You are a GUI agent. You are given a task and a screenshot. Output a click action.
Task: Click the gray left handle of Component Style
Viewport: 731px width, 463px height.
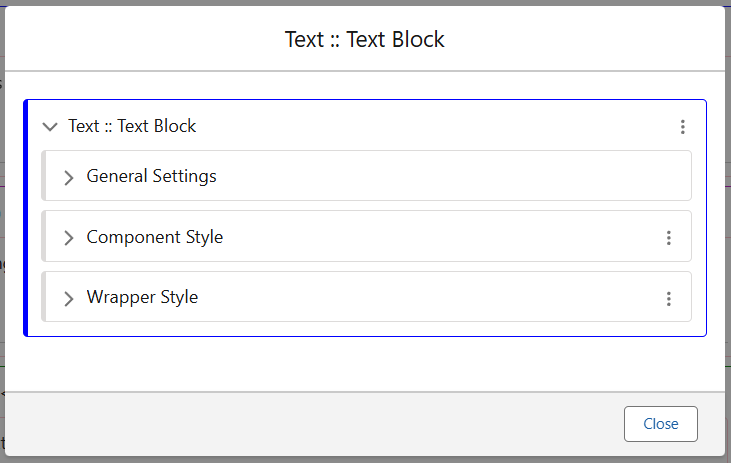(x=44, y=236)
